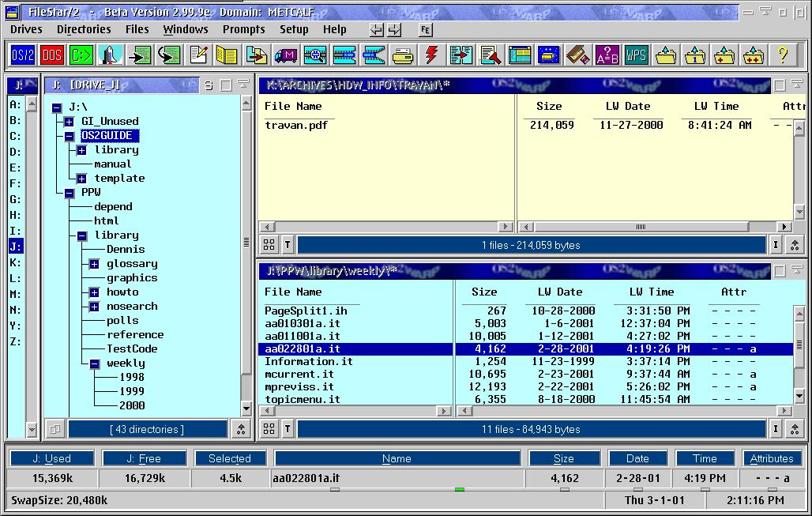This screenshot has height=516, width=812.
Task: Click the rocket launch icon in toolbar
Action: pos(111,55)
